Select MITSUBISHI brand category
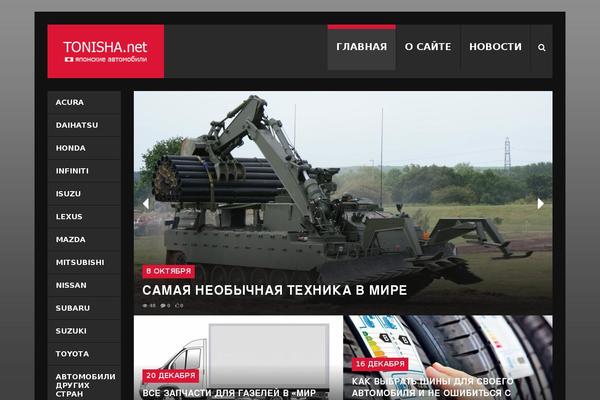The image size is (600, 400). (84, 263)
